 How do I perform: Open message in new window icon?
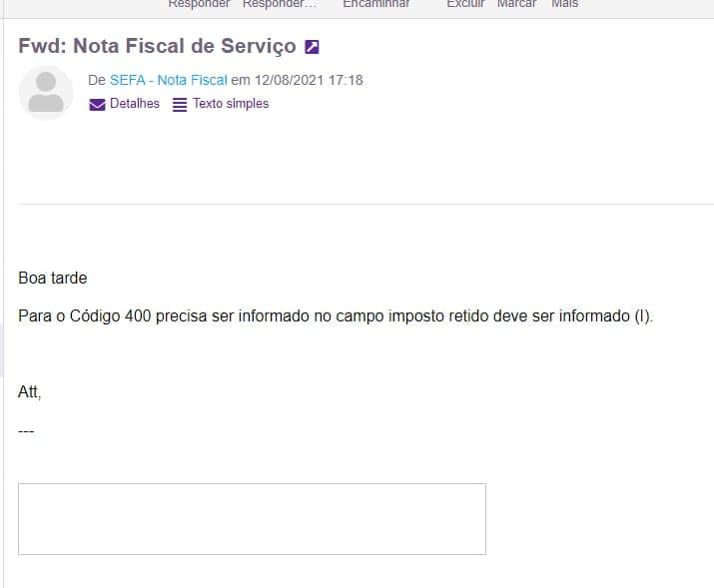[312, 47]
